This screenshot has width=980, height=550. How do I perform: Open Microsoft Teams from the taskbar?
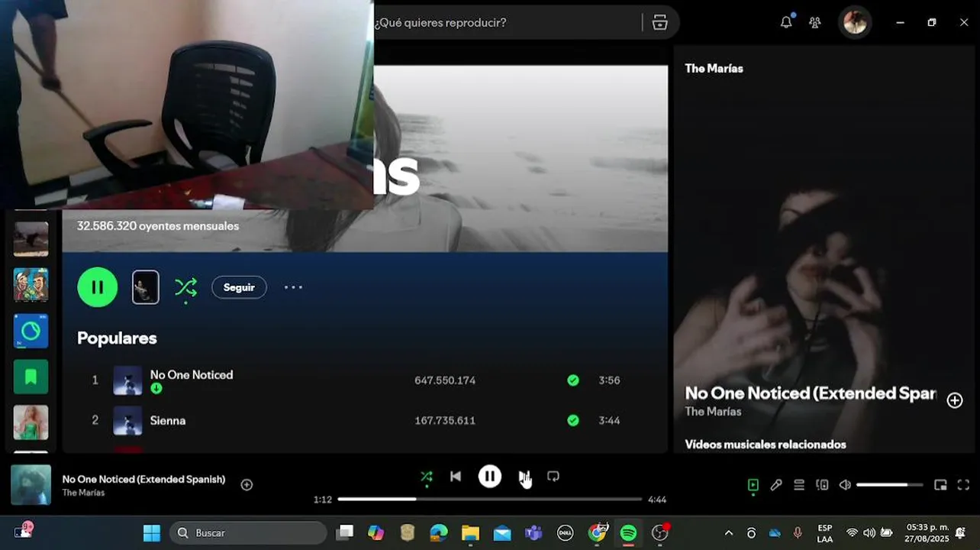click(x=534, y=532)
